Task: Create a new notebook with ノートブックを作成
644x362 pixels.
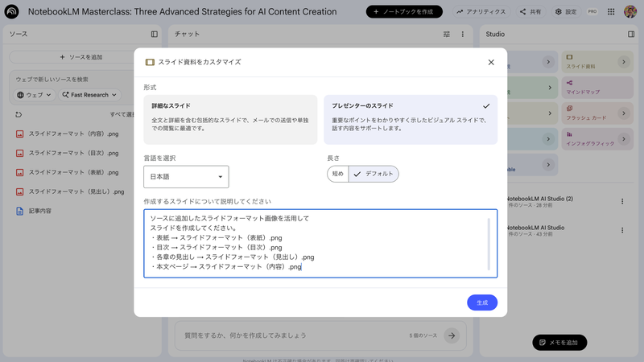Action: point(404,11)
